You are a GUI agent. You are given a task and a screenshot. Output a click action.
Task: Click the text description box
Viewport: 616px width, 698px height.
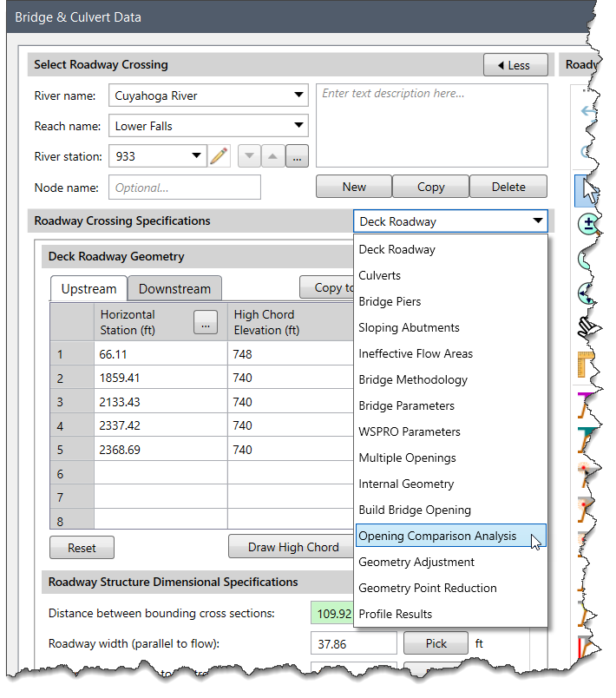click(431, 126)
